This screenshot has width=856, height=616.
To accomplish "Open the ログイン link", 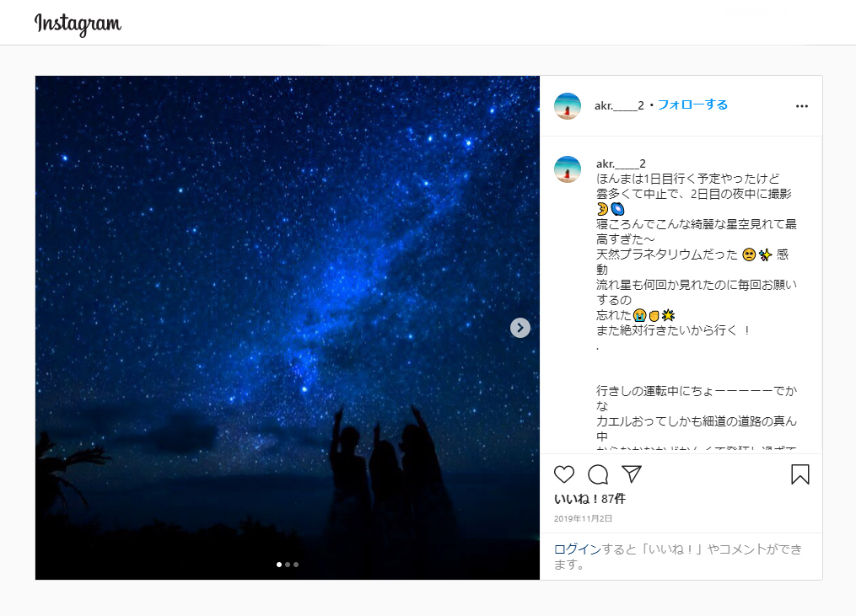I will click(x=577, y=549).
